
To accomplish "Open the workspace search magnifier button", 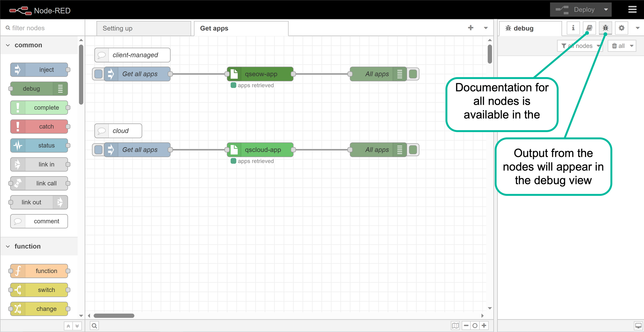I will click(x=94, y=326).
